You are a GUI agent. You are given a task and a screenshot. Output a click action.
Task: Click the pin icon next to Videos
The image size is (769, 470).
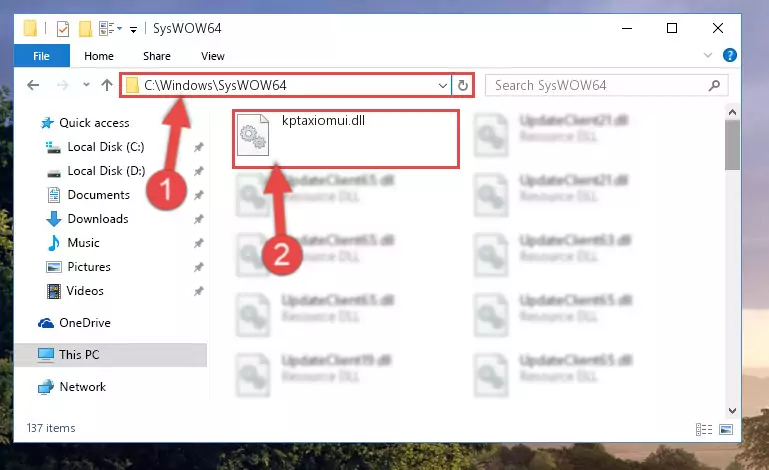[198, 291]
